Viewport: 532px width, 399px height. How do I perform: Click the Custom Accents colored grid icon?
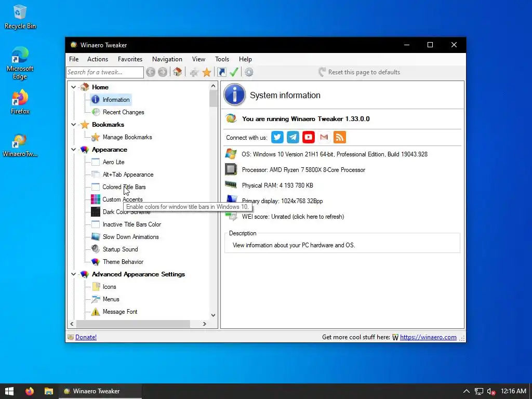tap(96, 199)
